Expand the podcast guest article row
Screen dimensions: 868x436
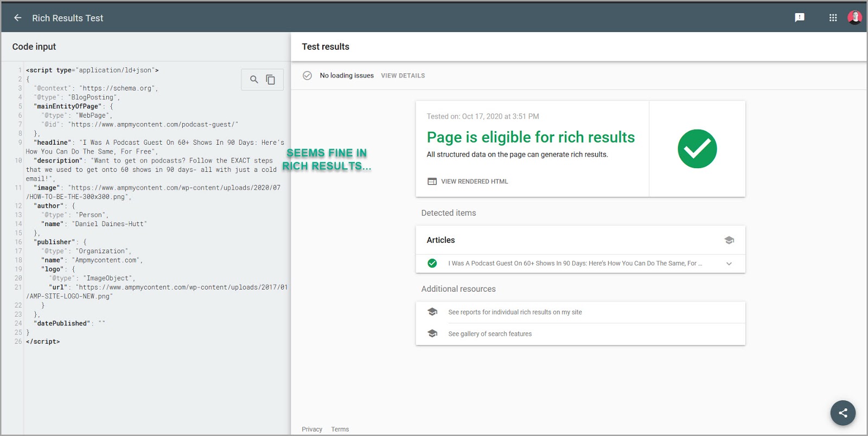coord(575,264)
